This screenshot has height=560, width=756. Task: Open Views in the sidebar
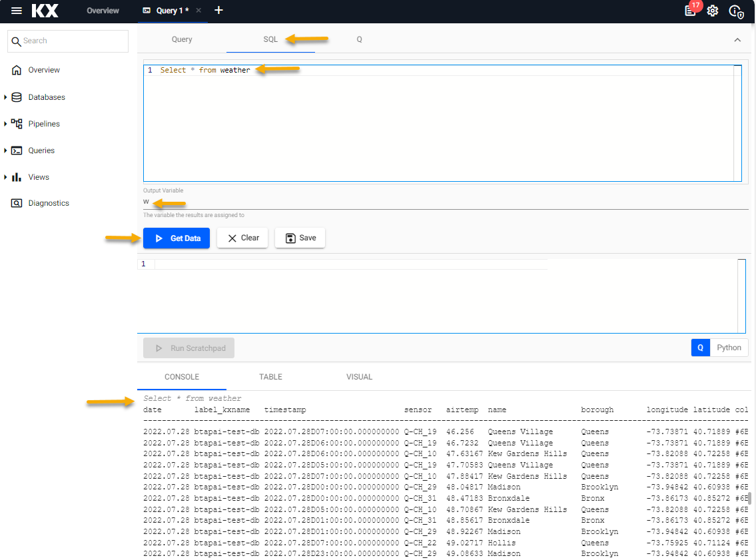point(39,177)
